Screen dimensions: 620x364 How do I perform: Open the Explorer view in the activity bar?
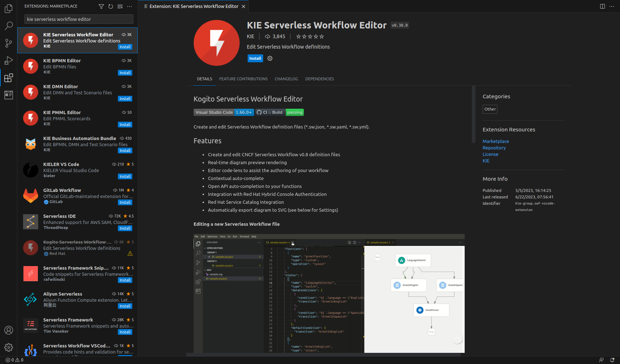pos(8,8)
